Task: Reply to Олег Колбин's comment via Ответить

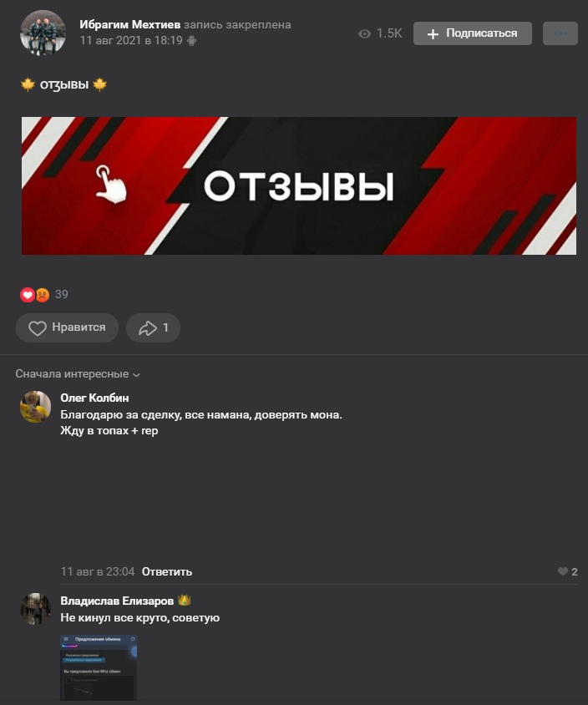Action: (167, 571)
